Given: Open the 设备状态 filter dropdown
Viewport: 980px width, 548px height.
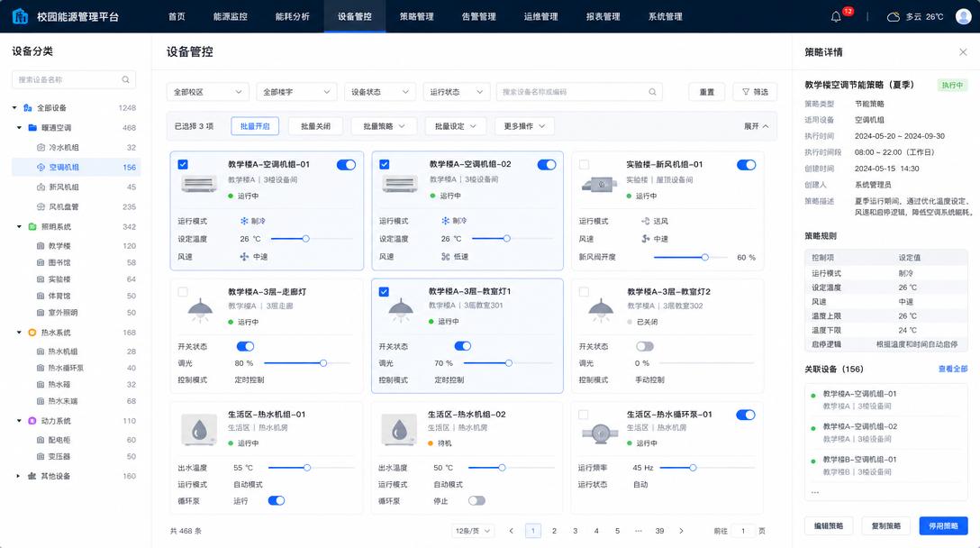Looking at the screenshot, I should tap(380, 92).
